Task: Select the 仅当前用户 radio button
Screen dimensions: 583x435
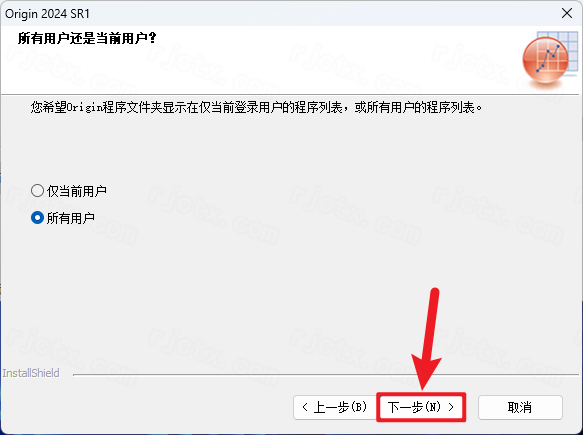Action: (x=37, y=191)
